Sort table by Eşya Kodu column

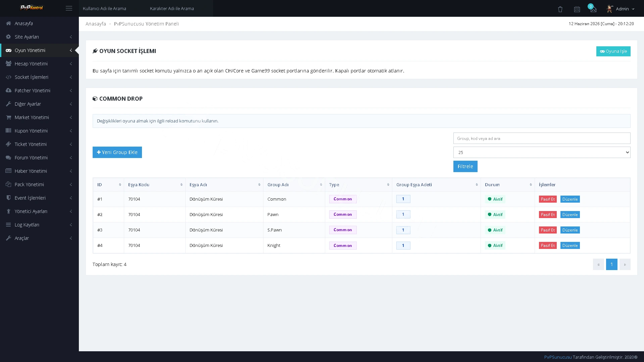[155, 185]
